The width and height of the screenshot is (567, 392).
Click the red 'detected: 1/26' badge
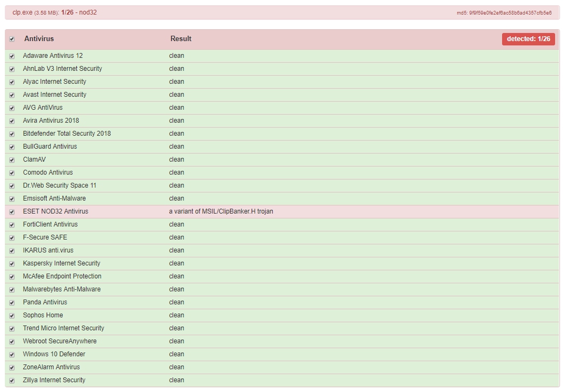[528, 39]
